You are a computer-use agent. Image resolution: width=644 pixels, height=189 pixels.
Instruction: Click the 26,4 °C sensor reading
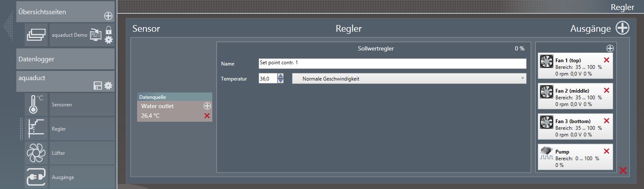click(150, 116)
